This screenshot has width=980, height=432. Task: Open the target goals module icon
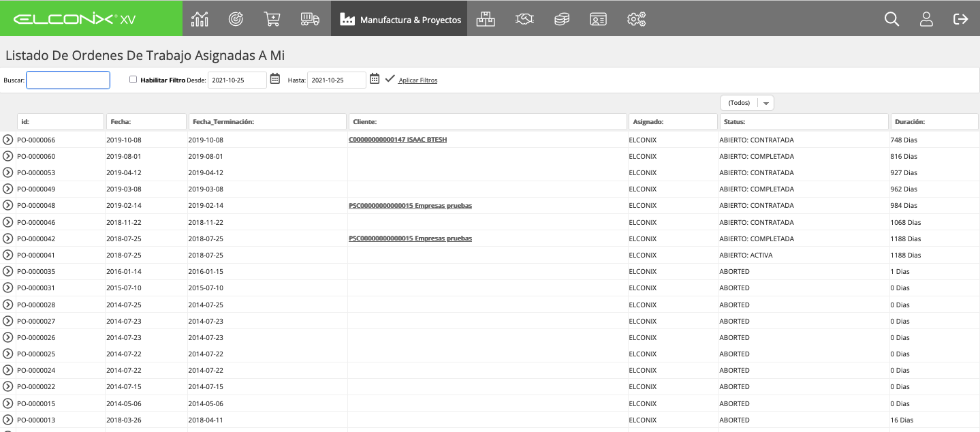click(x=236, y=19)
